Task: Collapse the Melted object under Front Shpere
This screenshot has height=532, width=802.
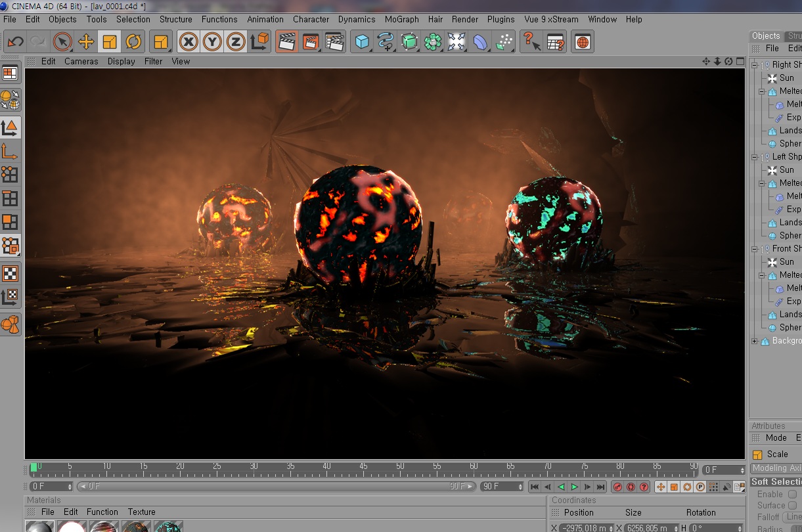Action: point(762,275)
